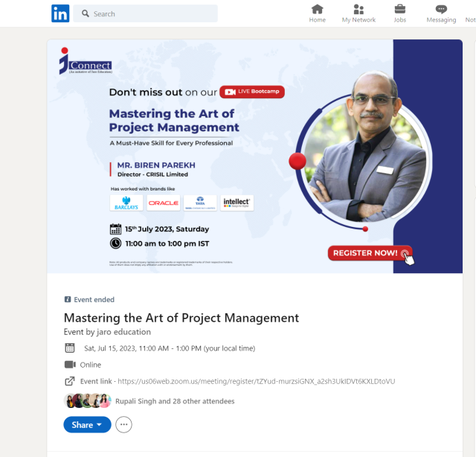Click the banner calendar icon
The height and width of the screenshot is (457, 476).
115,228
